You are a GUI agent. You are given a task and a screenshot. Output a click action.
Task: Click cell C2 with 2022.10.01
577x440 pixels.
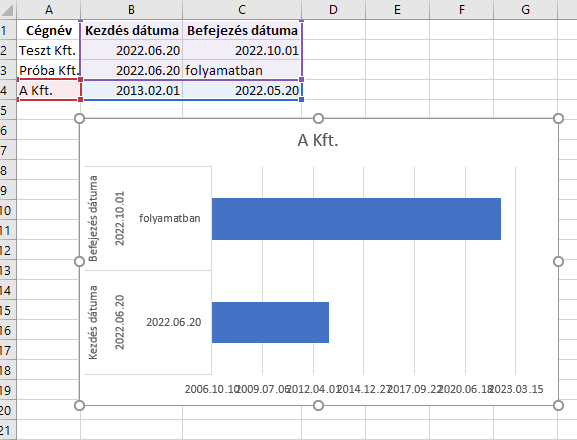(242, 50)
